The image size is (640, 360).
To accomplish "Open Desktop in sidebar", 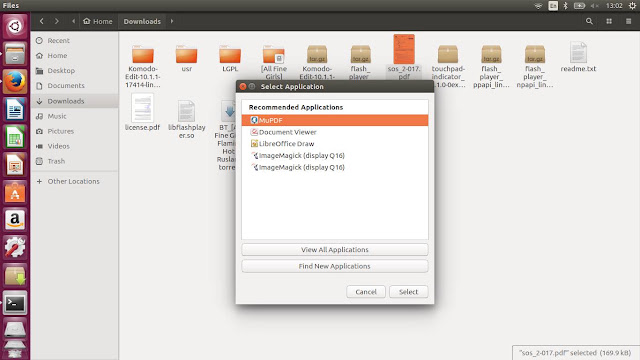I will [75, 71].
